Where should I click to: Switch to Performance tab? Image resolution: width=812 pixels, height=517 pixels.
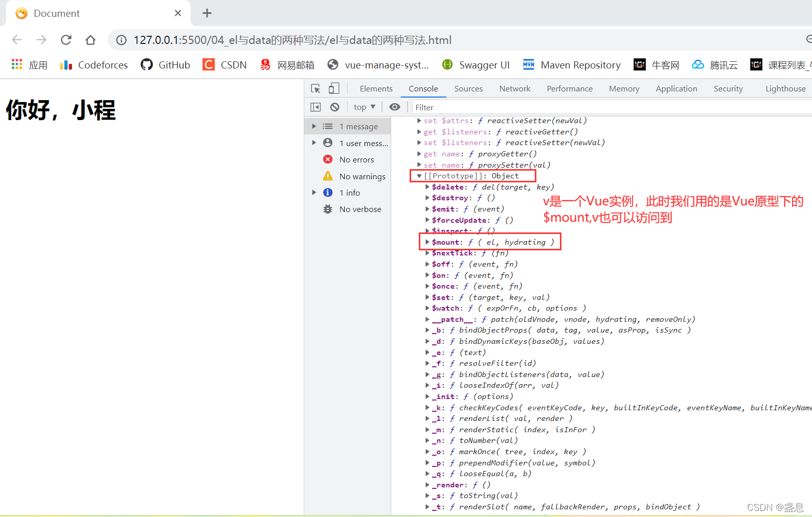[570, 88]
